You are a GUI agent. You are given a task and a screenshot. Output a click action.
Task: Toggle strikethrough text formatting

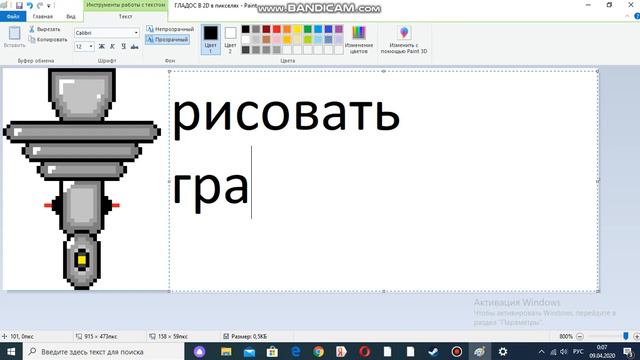(134, 47)
